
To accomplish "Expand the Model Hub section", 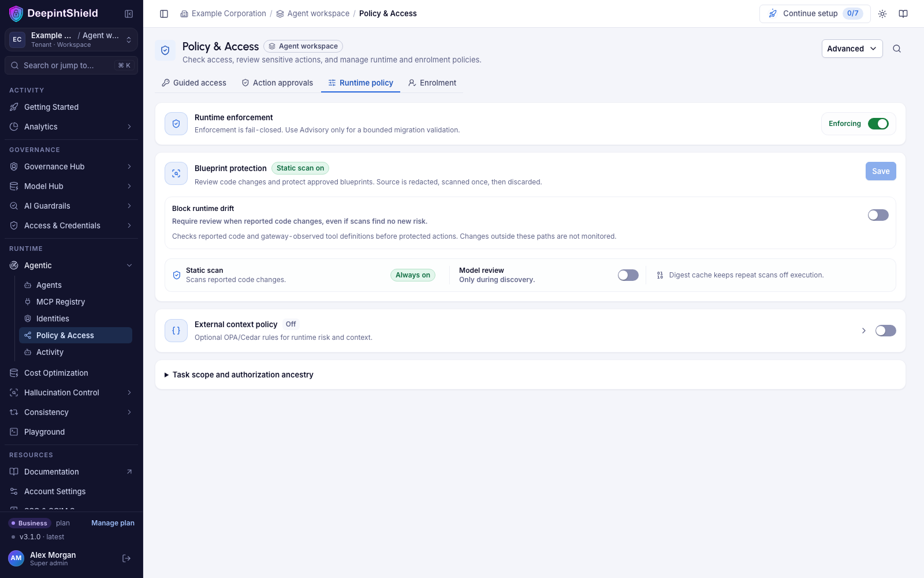I will [x=129, y=186].
